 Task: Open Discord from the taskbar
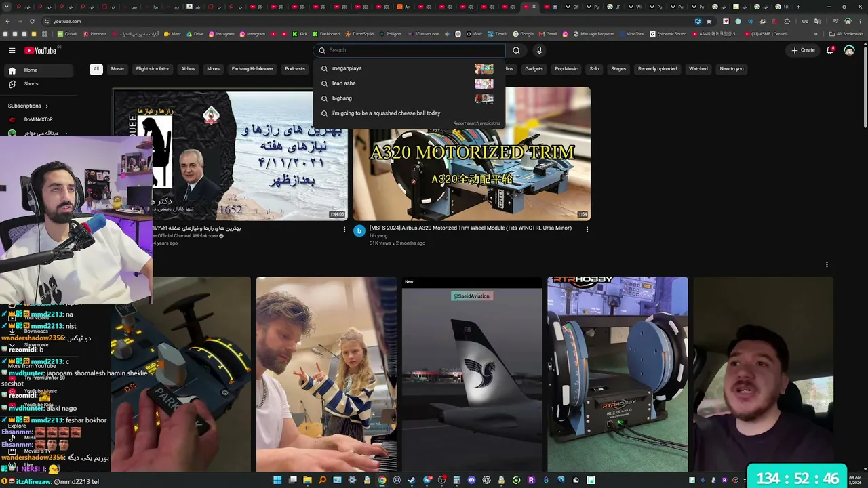(471, 480)
